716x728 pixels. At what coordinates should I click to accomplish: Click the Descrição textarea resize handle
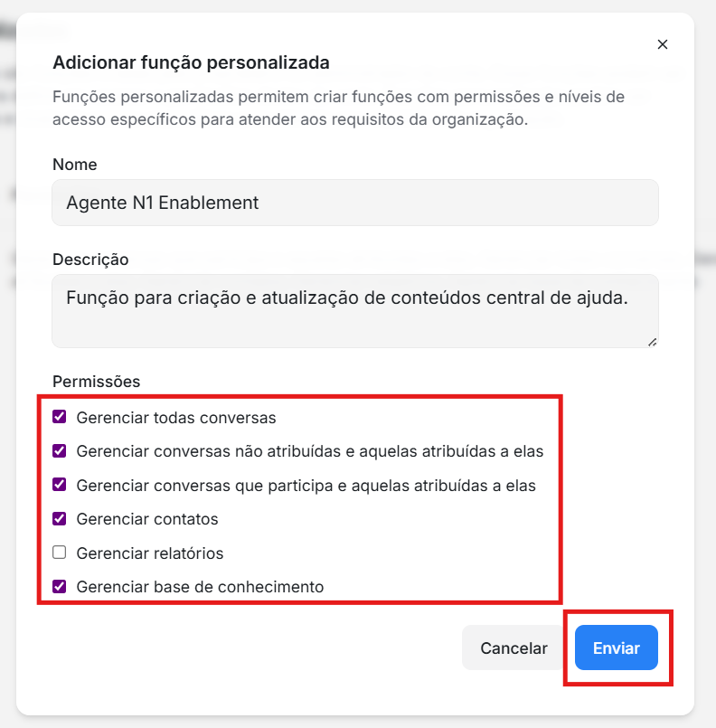point(653,342)
